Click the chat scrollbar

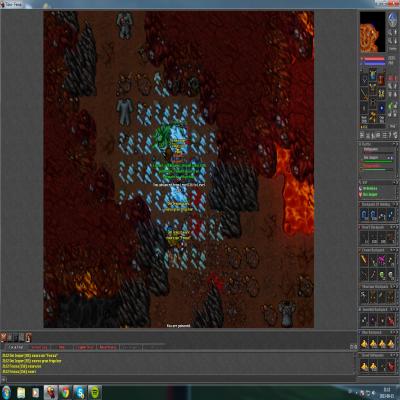[x=355, y=363]
